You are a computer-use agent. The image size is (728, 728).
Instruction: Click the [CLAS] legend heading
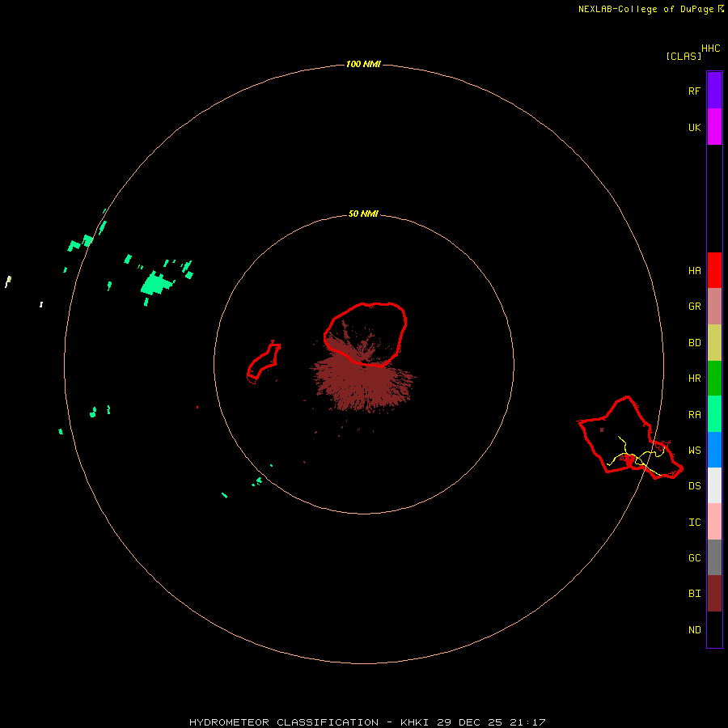point(684,56)
